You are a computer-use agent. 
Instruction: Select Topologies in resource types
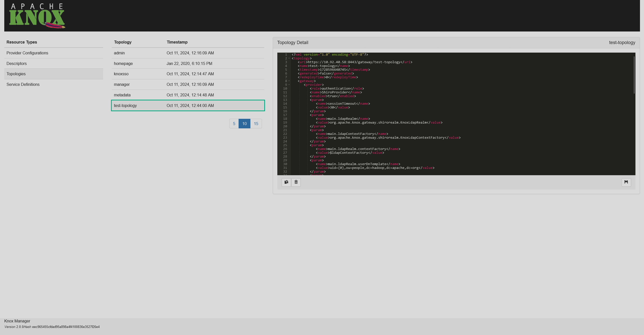pos(16,74)
